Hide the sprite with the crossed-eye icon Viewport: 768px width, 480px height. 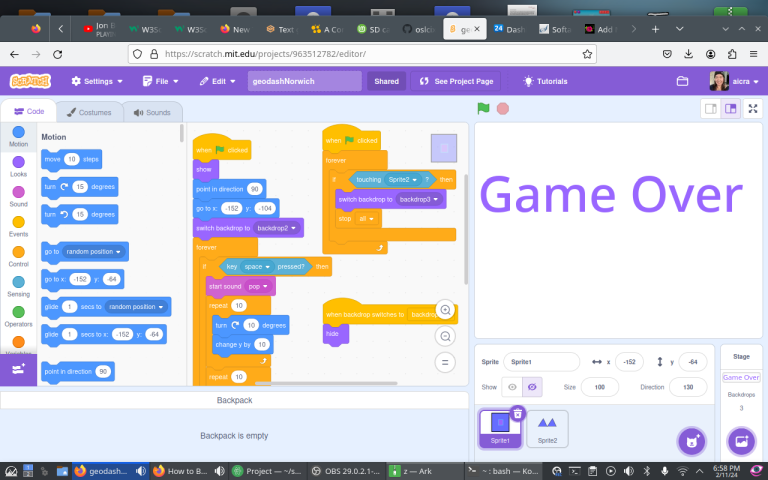[x=531, y=386]
